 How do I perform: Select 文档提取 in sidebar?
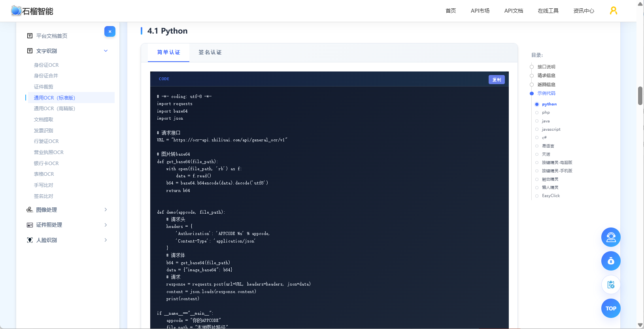(x=43, y=120)
